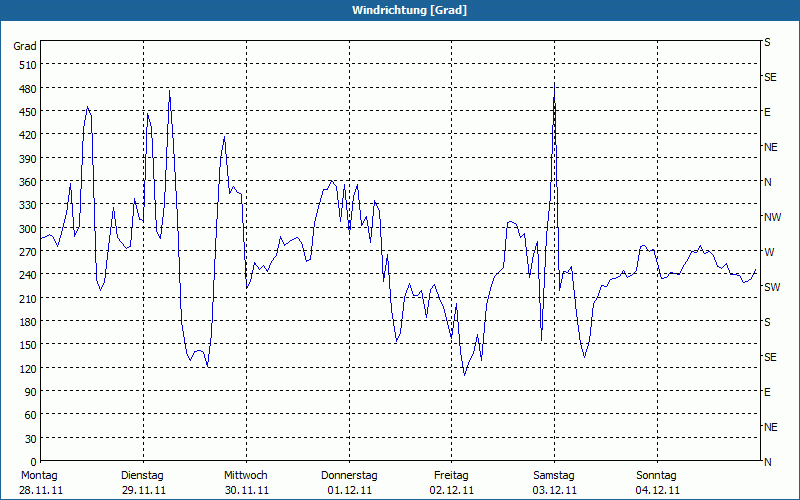Select the 420 degree axis label

28,135
